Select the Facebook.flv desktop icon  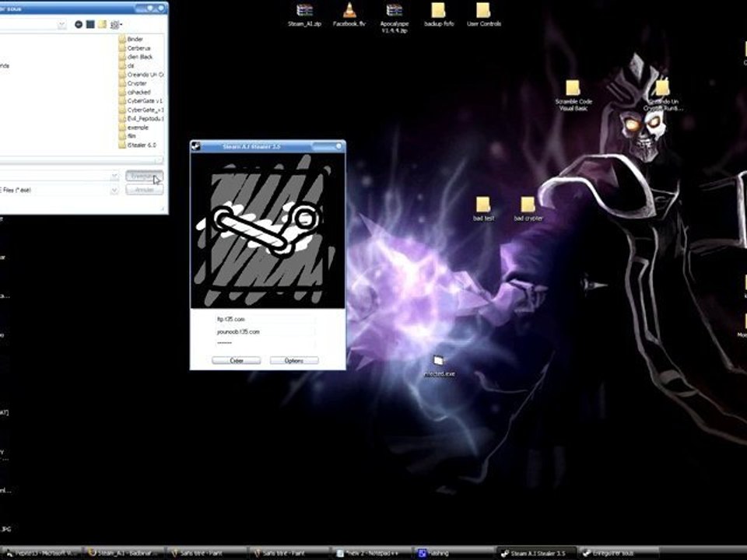(x=349, y=16)
